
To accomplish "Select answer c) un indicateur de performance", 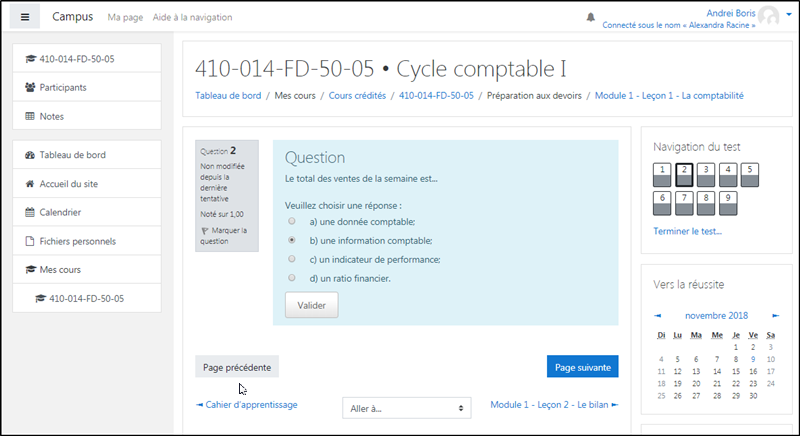I will pyautogui.click(x=291, y=259).
